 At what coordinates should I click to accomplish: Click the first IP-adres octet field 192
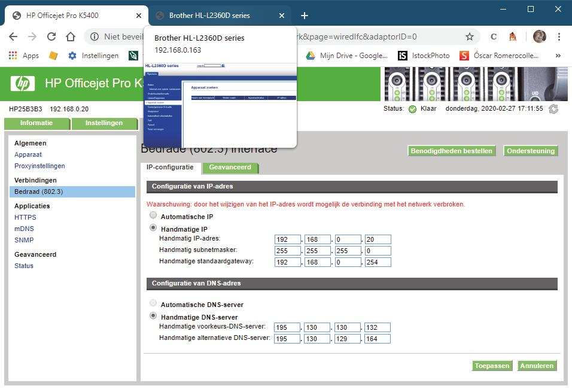[x=287, y=239]
